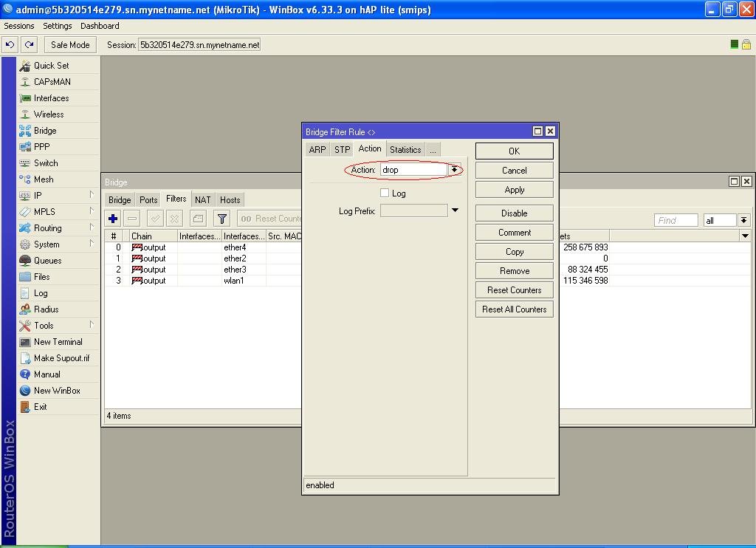This screenshot has height=548, width=756.
Task: Open Quick Set in the sidebar
Action: (51, 66)
